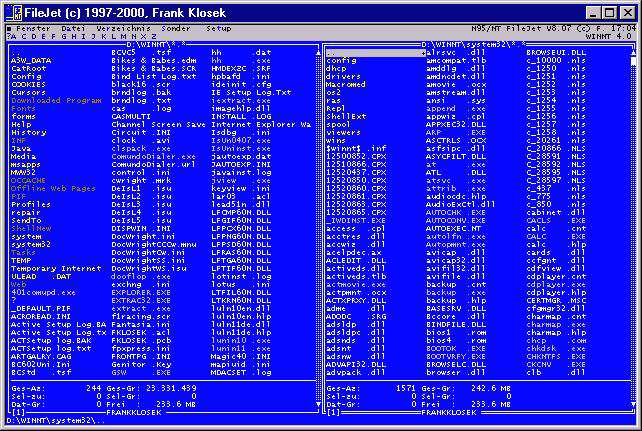Select file clock .avi

[141, 140]
